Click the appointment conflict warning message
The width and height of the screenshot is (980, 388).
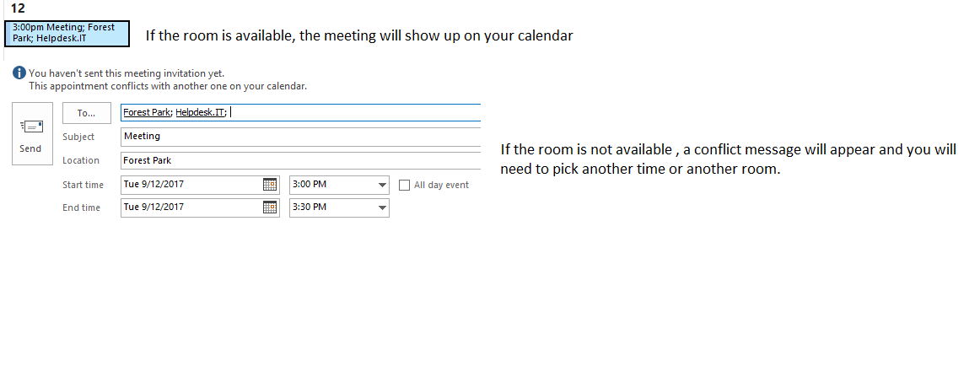tap(168, 86)
